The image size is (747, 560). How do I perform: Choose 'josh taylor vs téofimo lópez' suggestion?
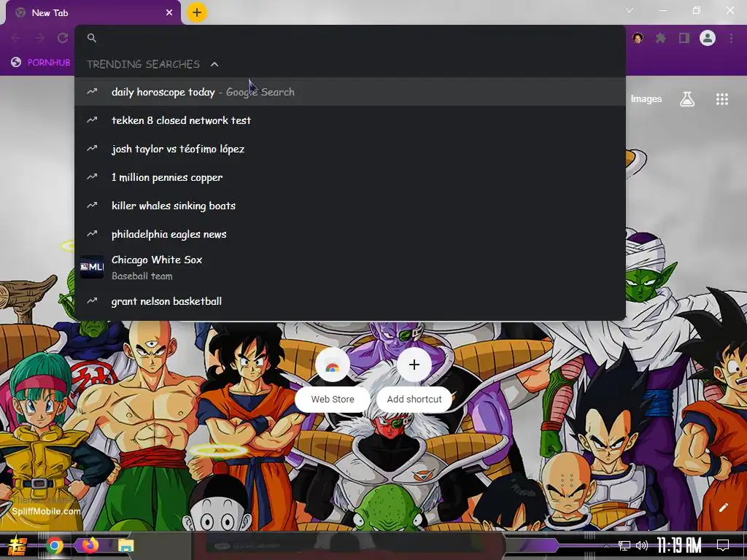tap(349, 149)
